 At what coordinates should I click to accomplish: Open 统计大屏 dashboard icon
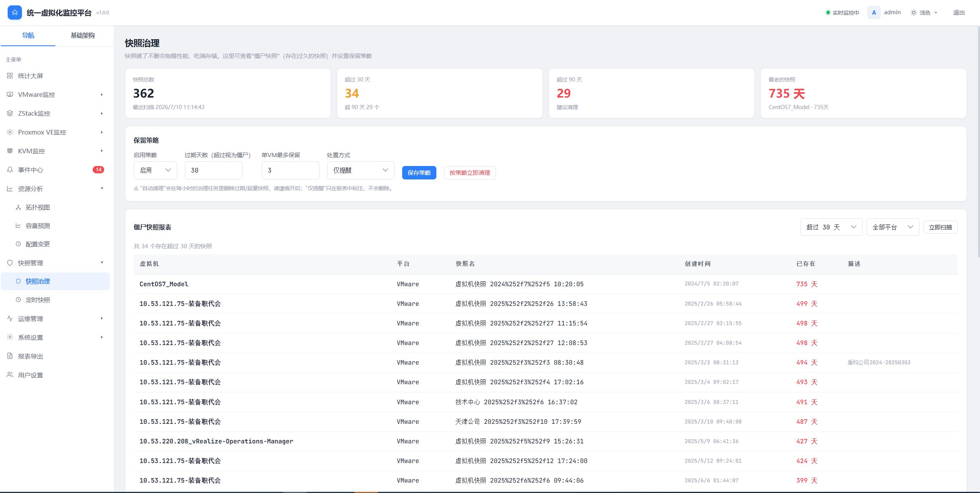tap(10, 76)
